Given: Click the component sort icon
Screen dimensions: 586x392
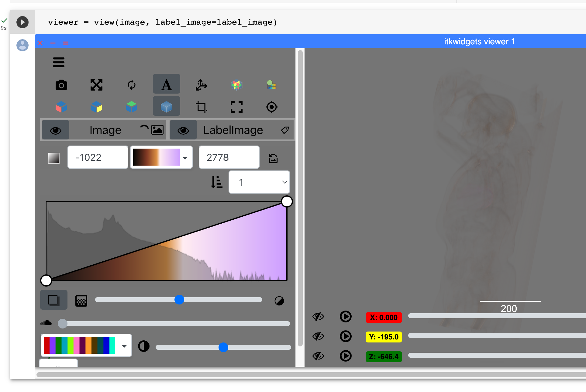Looking at the screenshot, I should [x=217, y=182].
